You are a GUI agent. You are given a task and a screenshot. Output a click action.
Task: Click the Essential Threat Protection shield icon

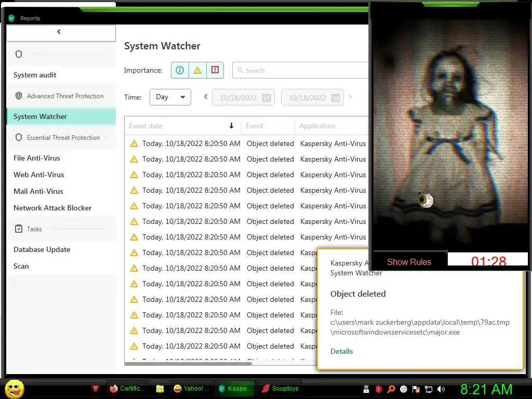point(19,137)
